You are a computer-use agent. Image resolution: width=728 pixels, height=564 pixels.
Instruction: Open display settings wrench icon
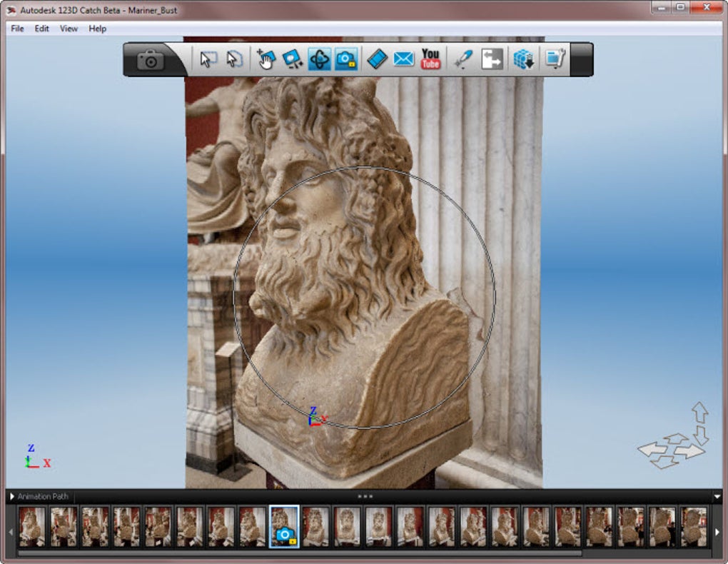555,59
